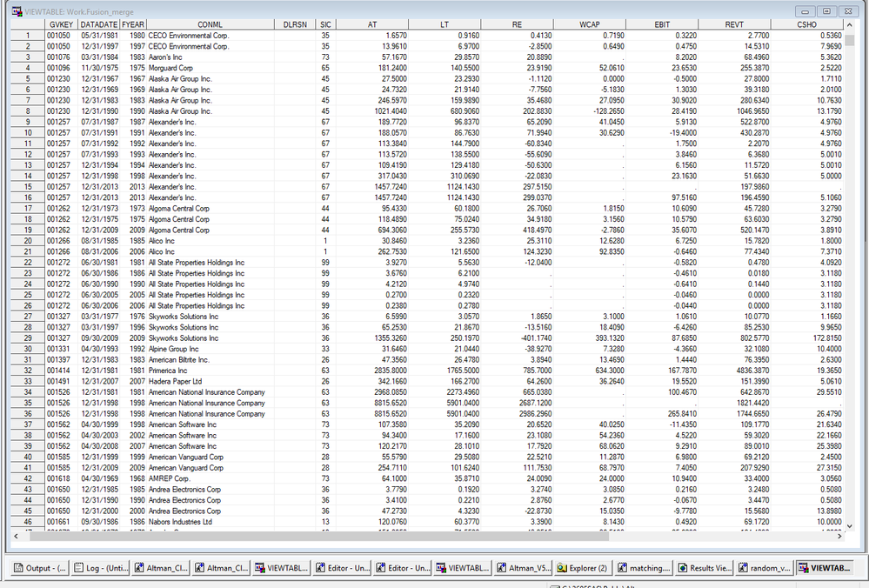Select the WCAP column header

click(590, 24)
